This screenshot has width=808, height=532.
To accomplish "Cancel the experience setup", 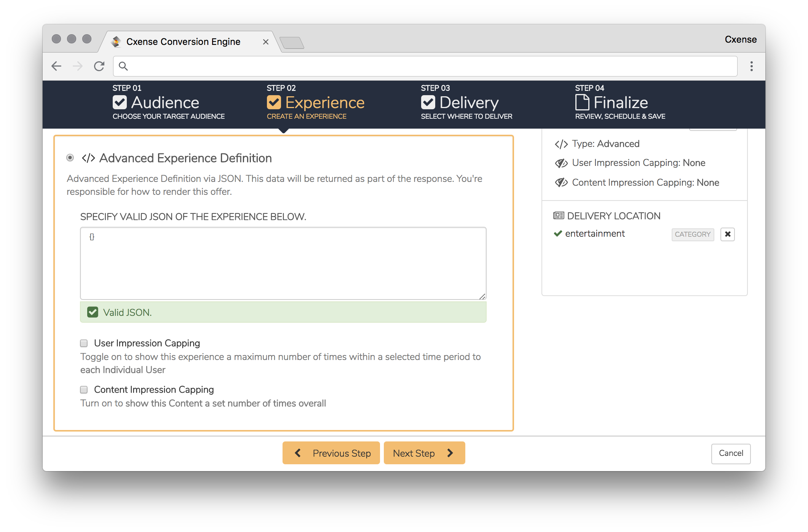I will coord(731,453).
